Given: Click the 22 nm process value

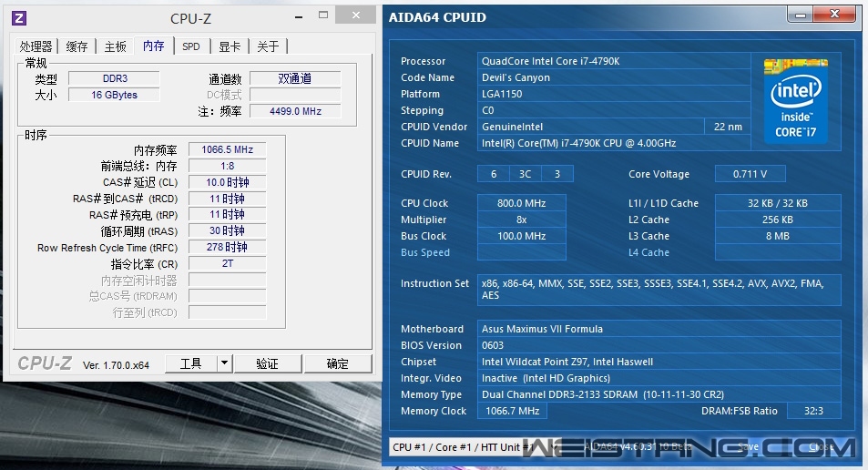Looking at the screenshot, I should tap(728, 127).
